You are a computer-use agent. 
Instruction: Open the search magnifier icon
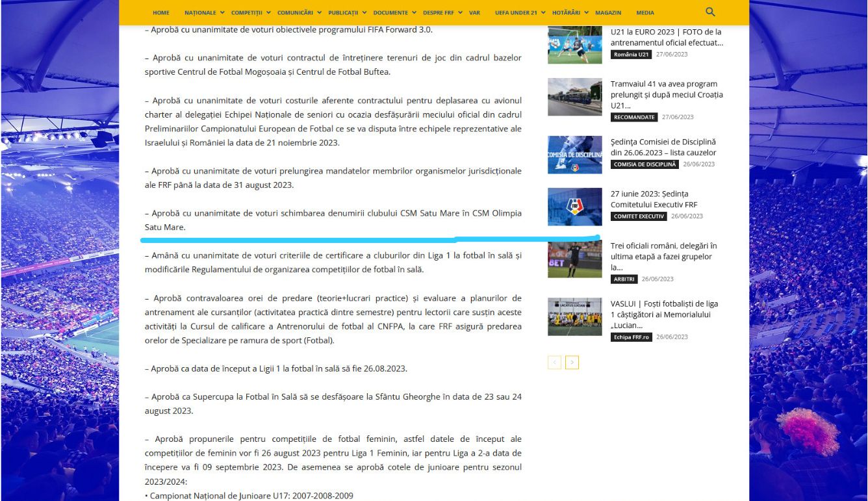coord(710,12)
